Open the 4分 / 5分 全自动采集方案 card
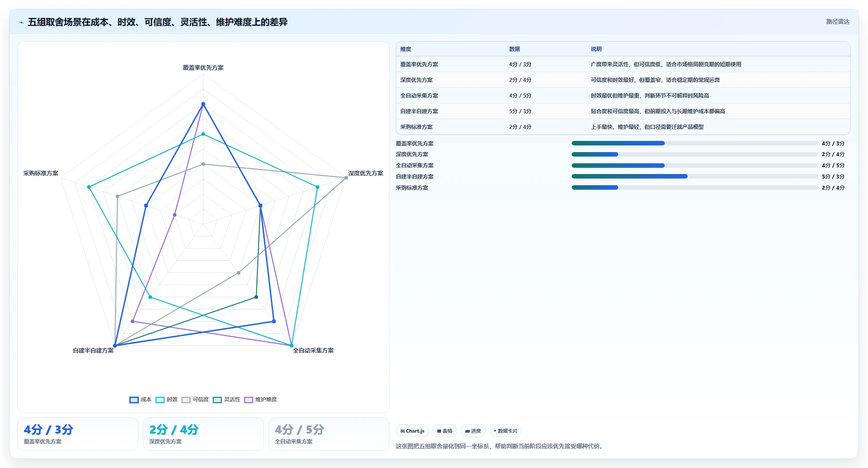 pyautogui.click(x=329, y=434)
